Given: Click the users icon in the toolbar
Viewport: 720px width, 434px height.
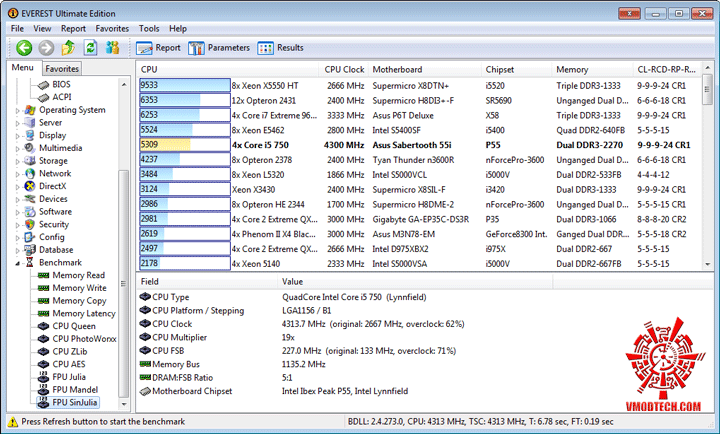Looking at the screenshot, I should click(112, 47).
